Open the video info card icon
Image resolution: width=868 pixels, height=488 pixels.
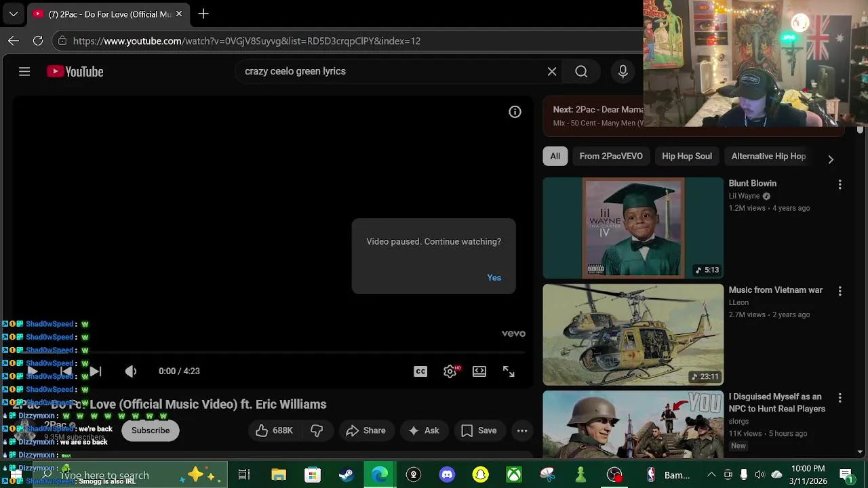515,112
